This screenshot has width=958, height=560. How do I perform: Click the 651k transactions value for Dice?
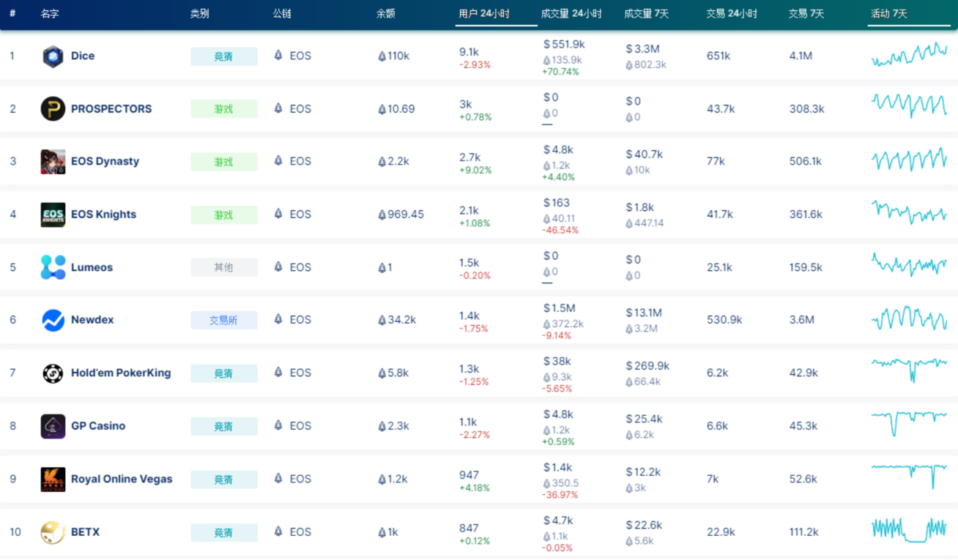(718, 56)
